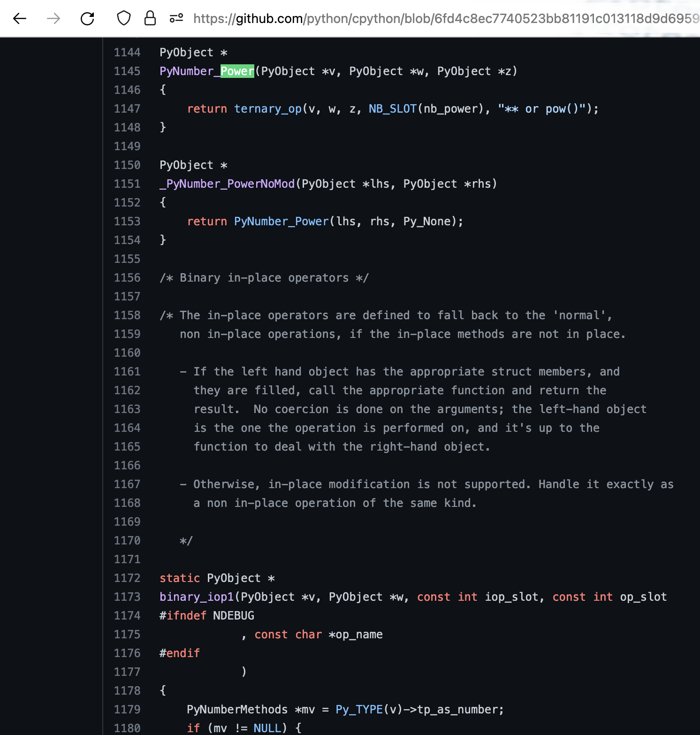
Task: Click the op_slot parameter name
Action: point(643,597)
